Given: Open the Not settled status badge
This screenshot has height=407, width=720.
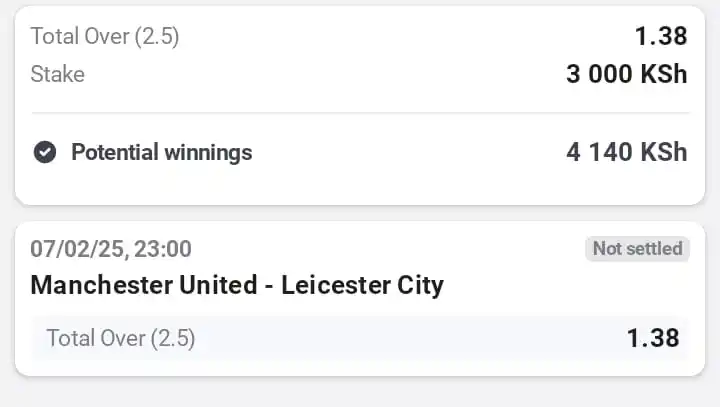Looking at the screenshot, I should click(x=637, y=249).
